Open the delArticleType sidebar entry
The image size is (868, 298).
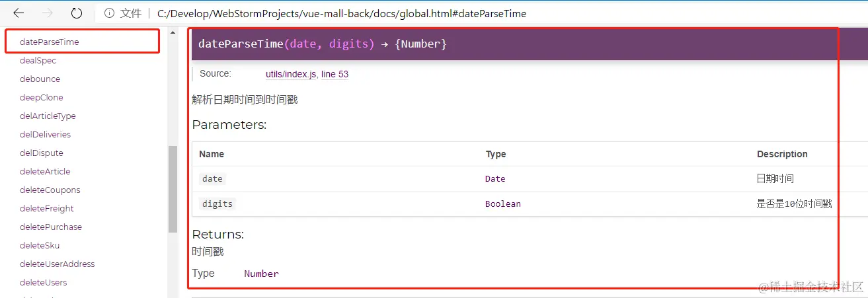pos(48,116)
